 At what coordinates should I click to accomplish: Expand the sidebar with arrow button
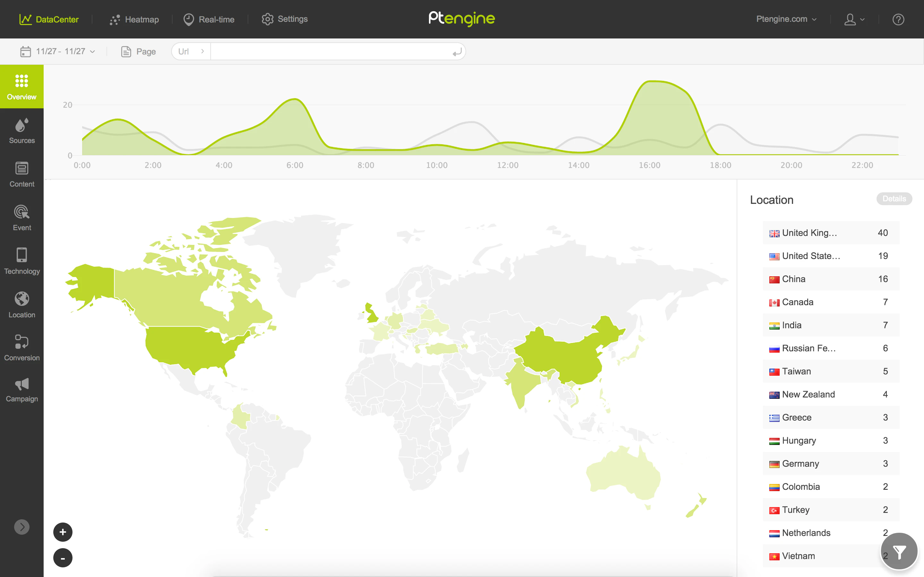coord(22,527)
